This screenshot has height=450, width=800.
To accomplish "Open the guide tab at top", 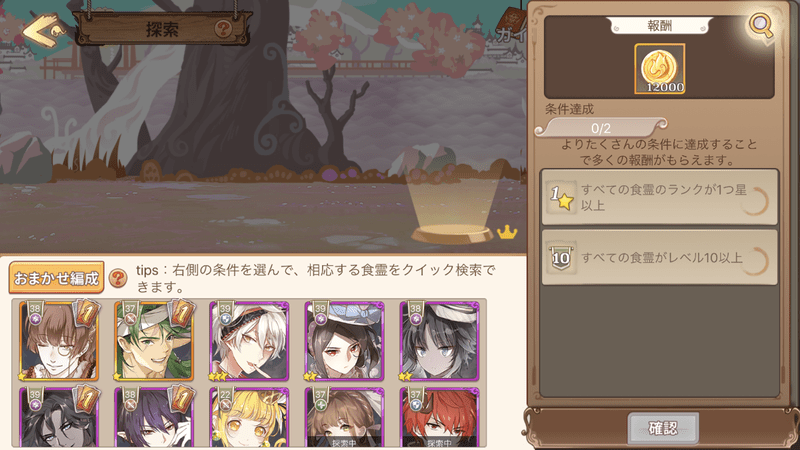I will click(512, 27).
